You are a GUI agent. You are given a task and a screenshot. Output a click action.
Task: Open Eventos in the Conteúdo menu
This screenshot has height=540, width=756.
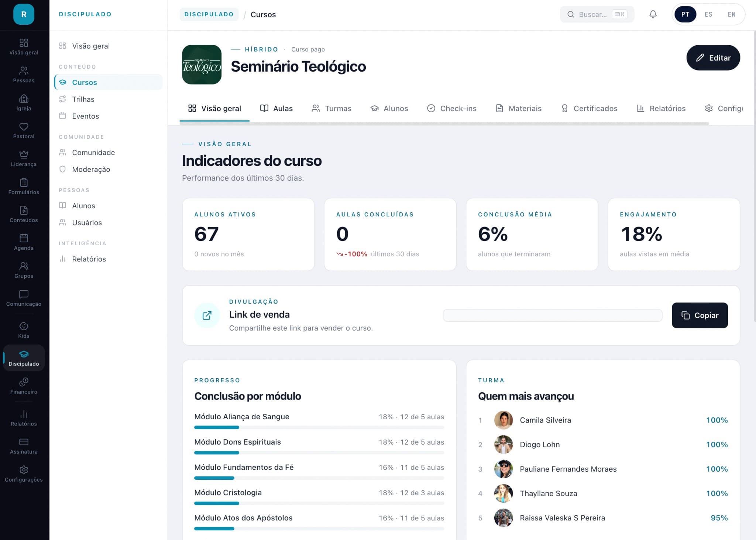[x=109, y=116]
